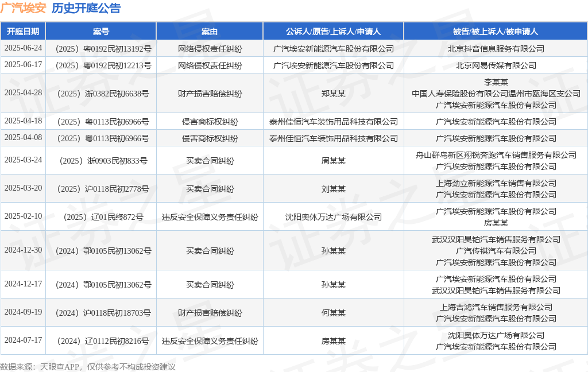The height and width of the screenshot is (372, 588).
Task: Click the date 2025-03-20
Action: coord(23,188)
